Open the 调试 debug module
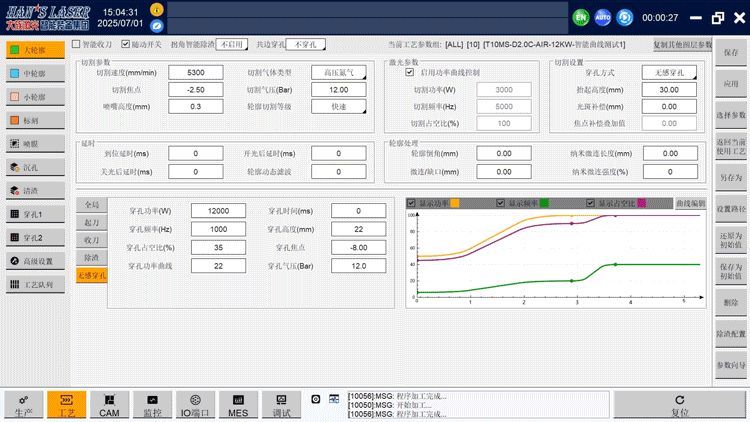Image resolution: width=750 pixels, height=422 pixels. point(281,404)
